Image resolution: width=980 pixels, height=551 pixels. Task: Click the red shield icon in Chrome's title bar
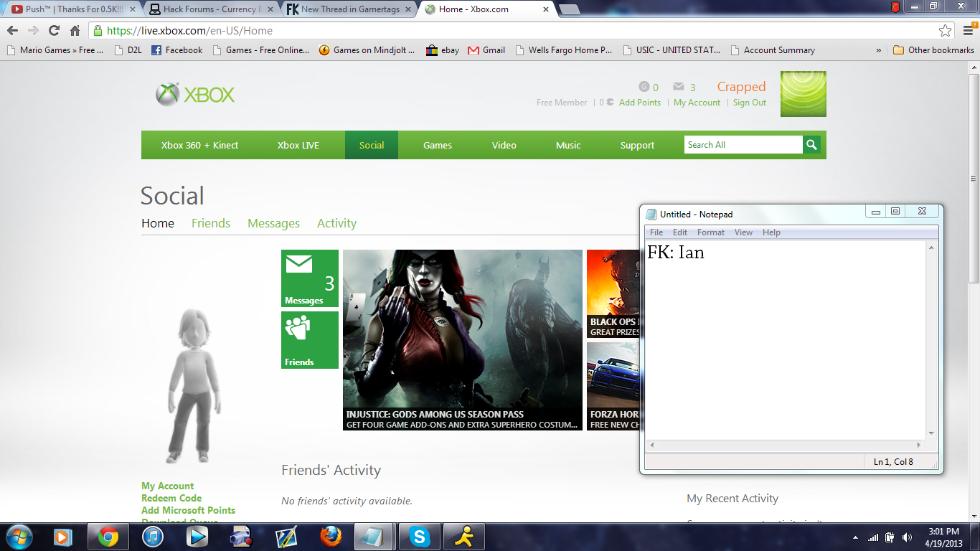[895, 7]
